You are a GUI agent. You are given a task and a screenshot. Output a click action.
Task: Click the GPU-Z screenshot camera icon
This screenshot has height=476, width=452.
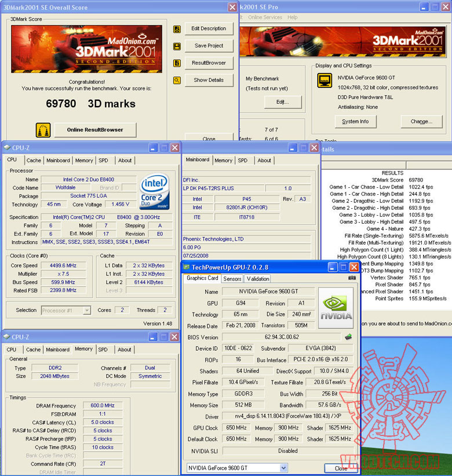pyautogui.click(x=352, y=278)
